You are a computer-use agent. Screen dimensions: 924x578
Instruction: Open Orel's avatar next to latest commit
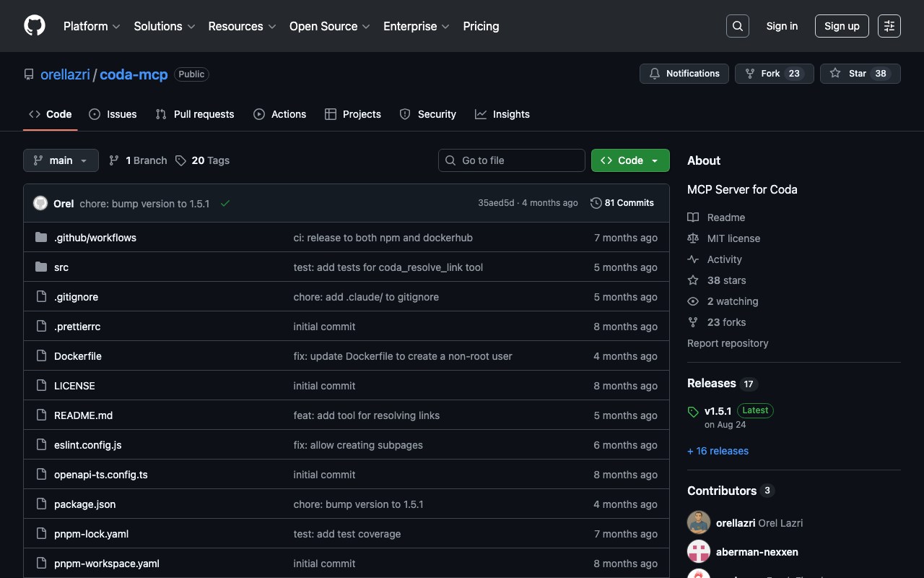click(40, 204)
